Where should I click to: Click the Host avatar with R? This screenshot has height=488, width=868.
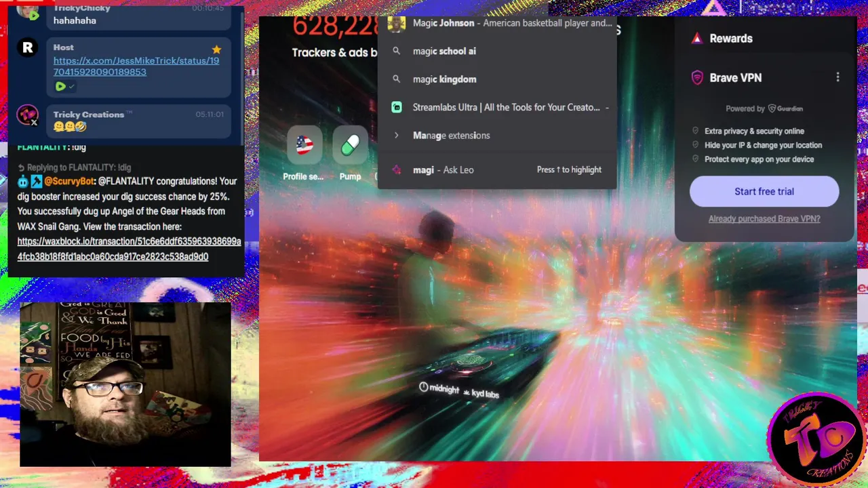click(28, 47)
